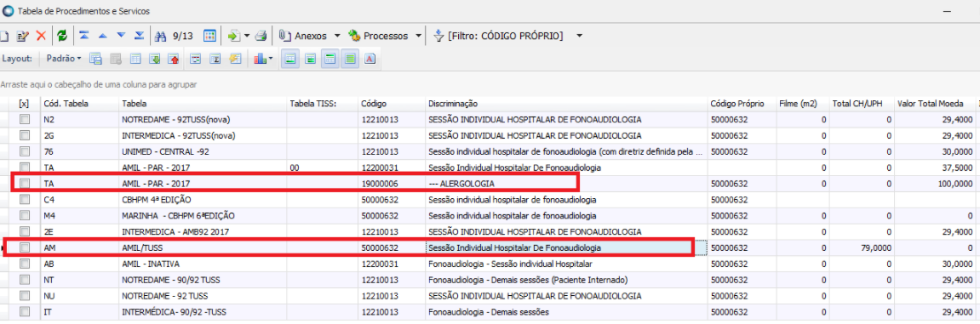
Task: Sort by the Valor Total Moeda column header
Action: [x=934, y=104]
